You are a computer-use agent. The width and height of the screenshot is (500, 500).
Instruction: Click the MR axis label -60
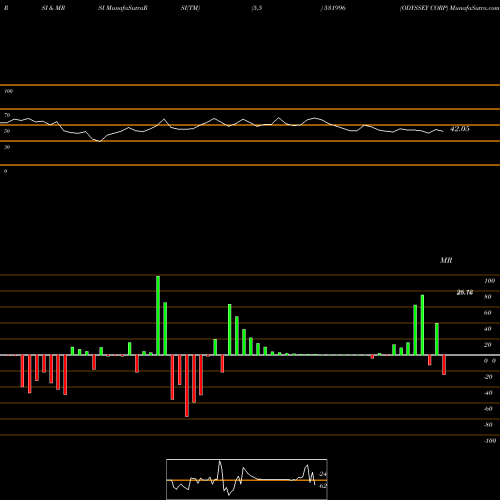click(488, 409)
